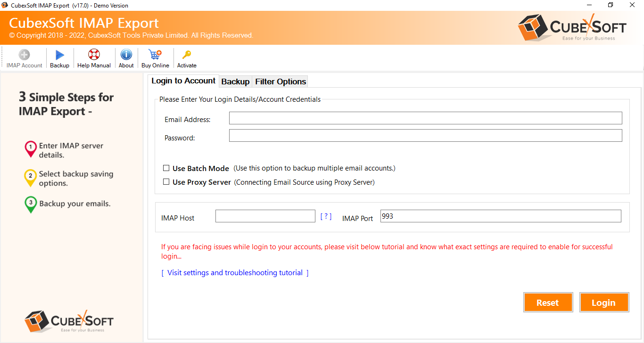644x343 pixels.
Task: Click the IMAP Account toolbar icon
Action: click(x=24, y=55)
